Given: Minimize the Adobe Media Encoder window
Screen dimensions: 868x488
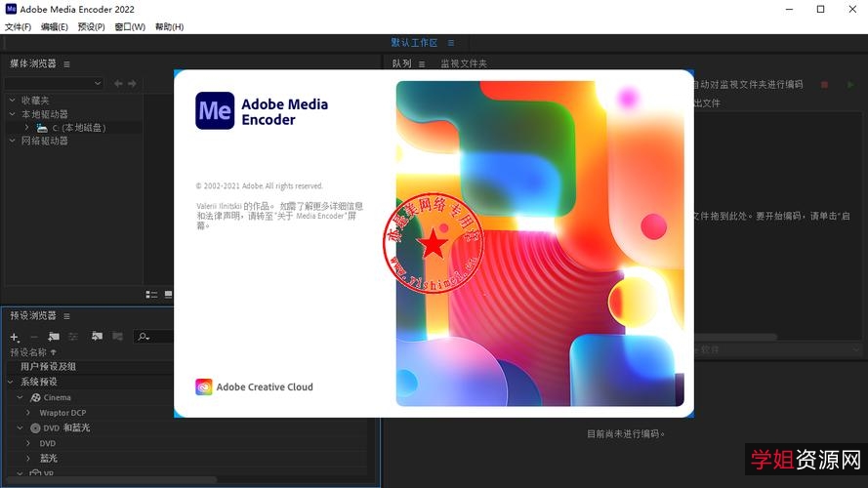Looking at the screenshot, I should (x=789, y=10).
